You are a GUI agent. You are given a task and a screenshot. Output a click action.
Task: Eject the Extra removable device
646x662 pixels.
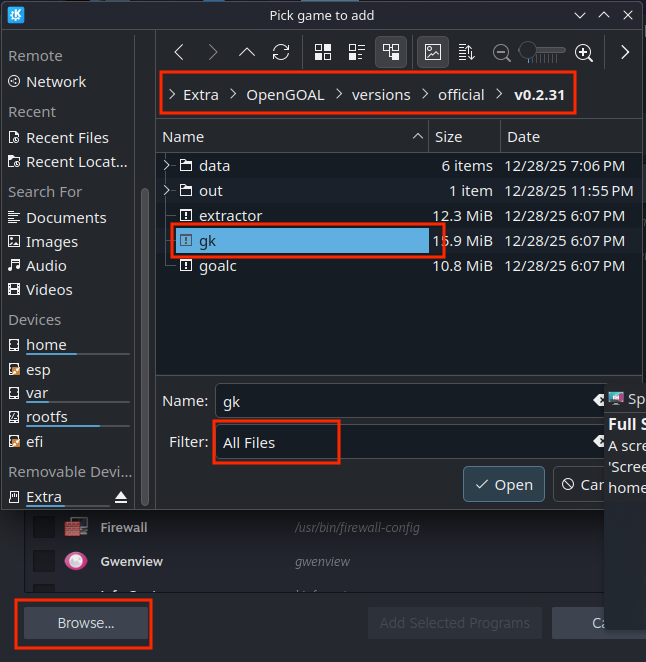click(x=121, y=497)
